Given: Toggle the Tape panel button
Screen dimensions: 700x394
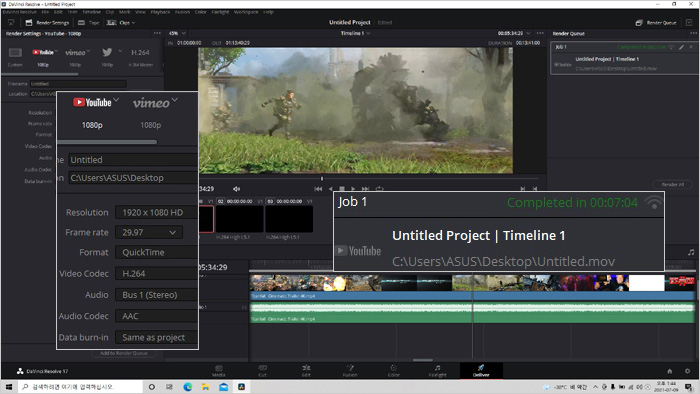Looking at the screenshot, I should point(89,22).
